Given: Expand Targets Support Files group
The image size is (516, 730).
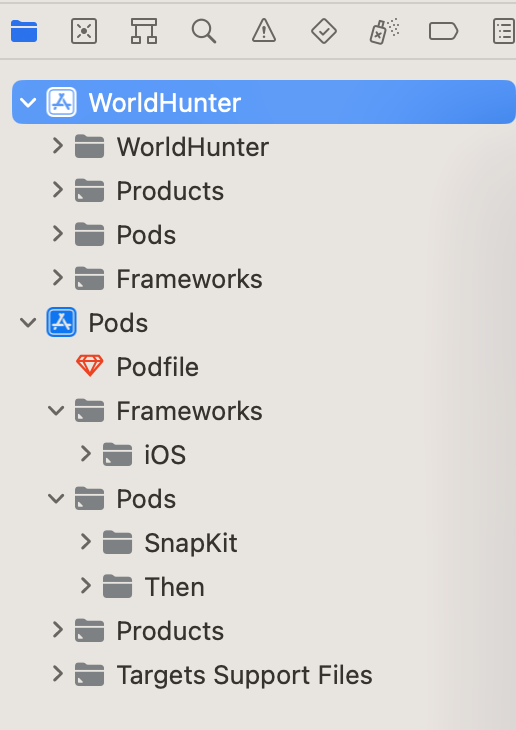Looking at the screenshot, I should [57, 674].
